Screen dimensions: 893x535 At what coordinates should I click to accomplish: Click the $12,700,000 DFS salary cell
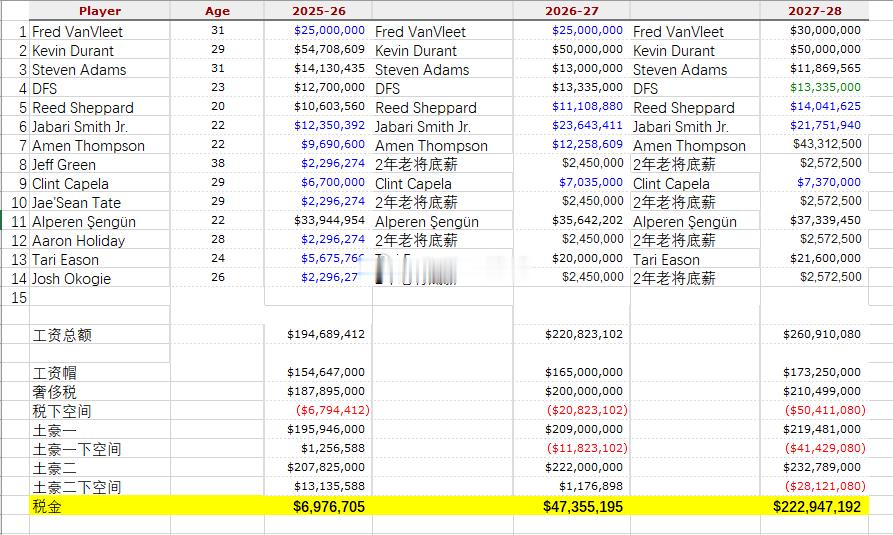pyautogui.click(x=329, y=87)
